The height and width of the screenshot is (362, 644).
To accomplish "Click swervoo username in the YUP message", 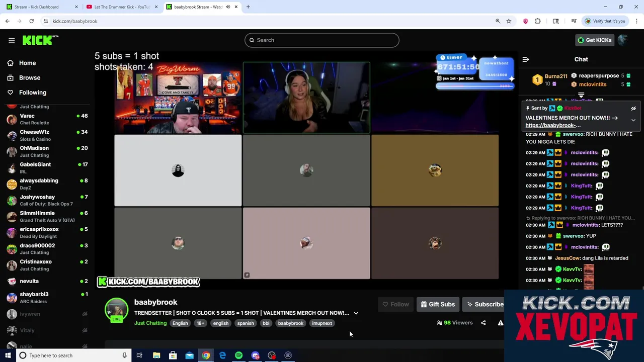I will pos(573,236).
